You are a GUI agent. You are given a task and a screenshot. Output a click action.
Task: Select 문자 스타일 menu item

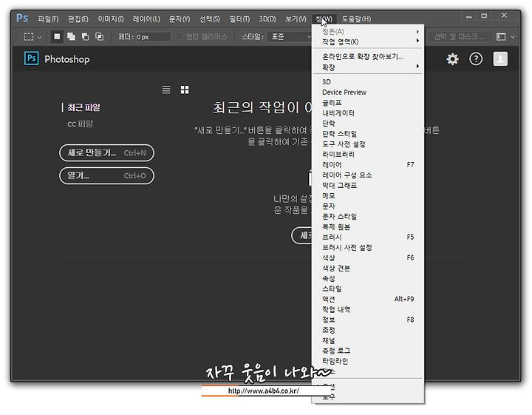[x=367, y=216]
